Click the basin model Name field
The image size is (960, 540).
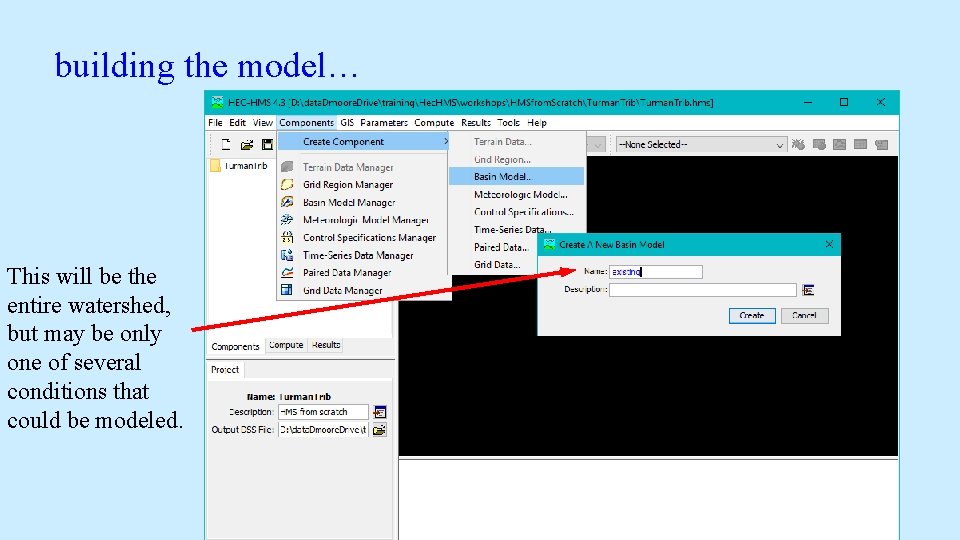pyautogui.click(x=656, y=272)
